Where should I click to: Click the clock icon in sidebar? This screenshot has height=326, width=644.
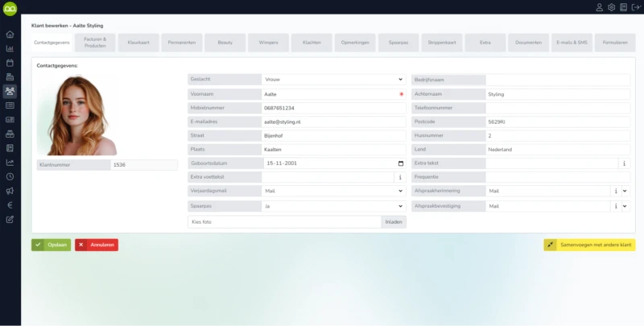[x=10, y=176]
